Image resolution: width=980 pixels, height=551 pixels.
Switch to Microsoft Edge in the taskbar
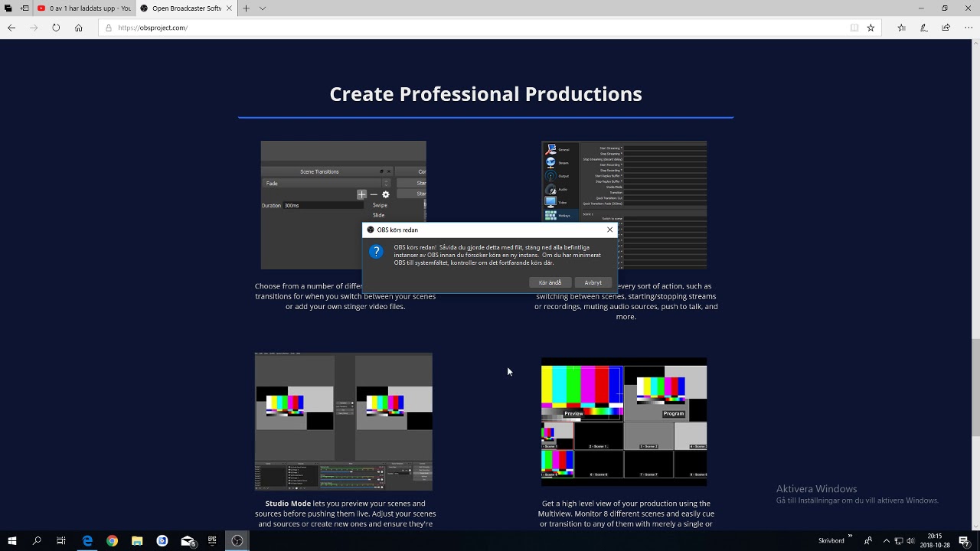(x=87, y=541)
